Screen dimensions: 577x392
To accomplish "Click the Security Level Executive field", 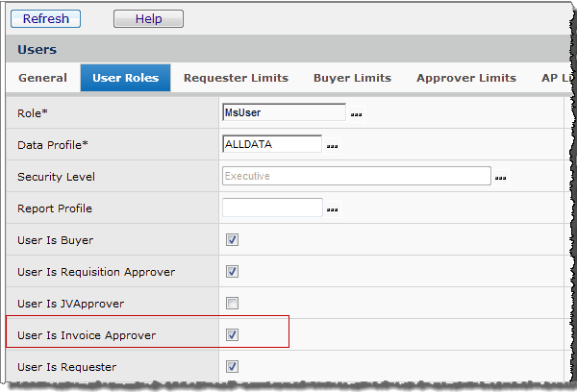I will [357, 176].
